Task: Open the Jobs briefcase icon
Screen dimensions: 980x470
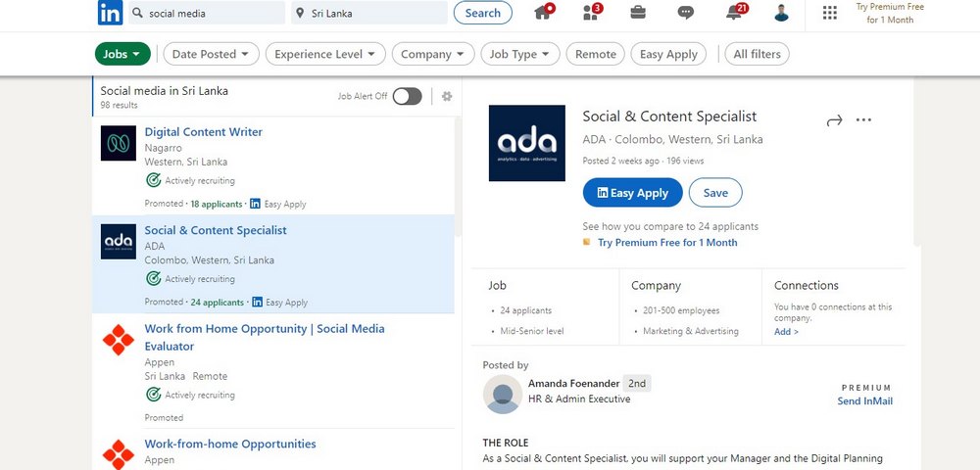Action: (x=638, y=12)
